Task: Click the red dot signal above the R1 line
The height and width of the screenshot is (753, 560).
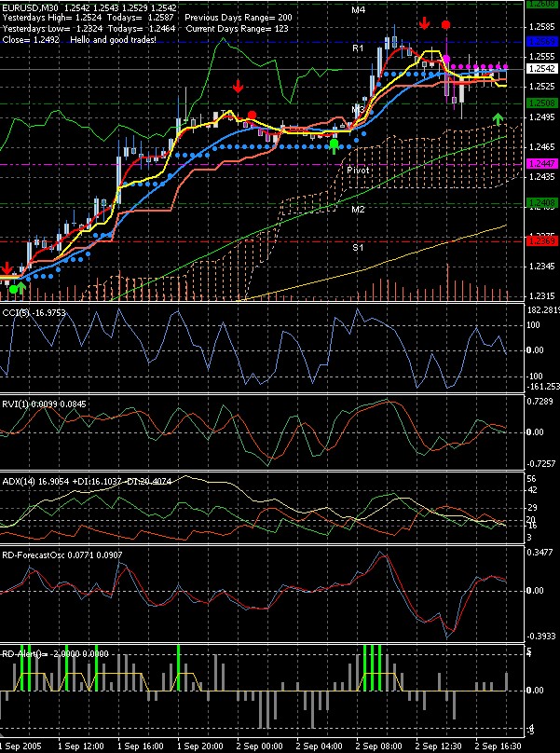Action: pos(445,24)
